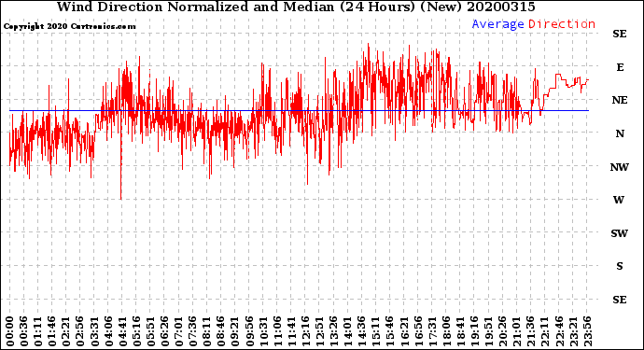Image resolution: width=644 pixels, height=350 pixels.
Task: Click the 09:21 time label
Action: click(234, 331)
